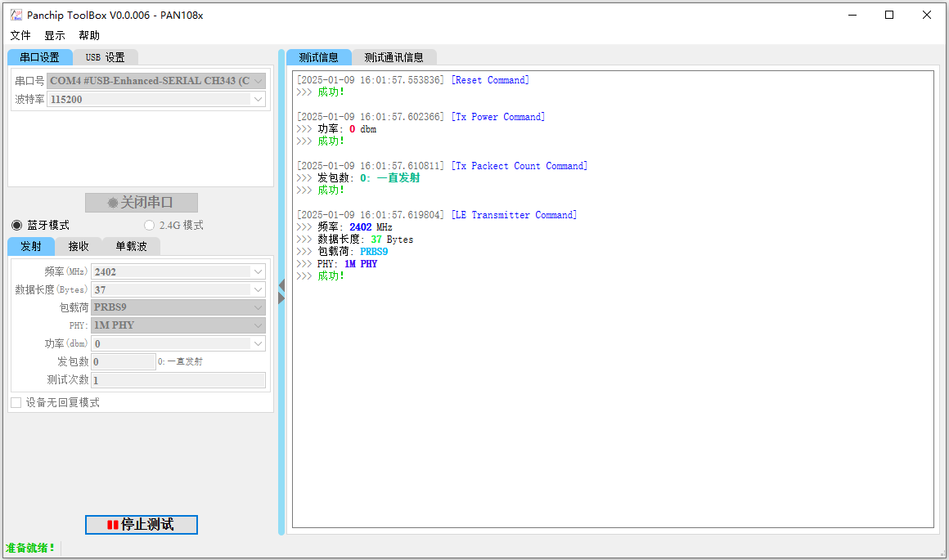Image resolution: width=949 pixels, height=560 pixels.
Task: Click the 0: 一直发射 hint label
Action: tap(180, 361)
